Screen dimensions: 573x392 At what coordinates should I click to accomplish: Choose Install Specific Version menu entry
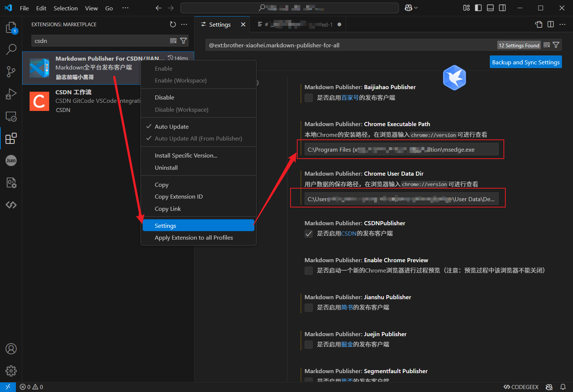click(198, 155)
